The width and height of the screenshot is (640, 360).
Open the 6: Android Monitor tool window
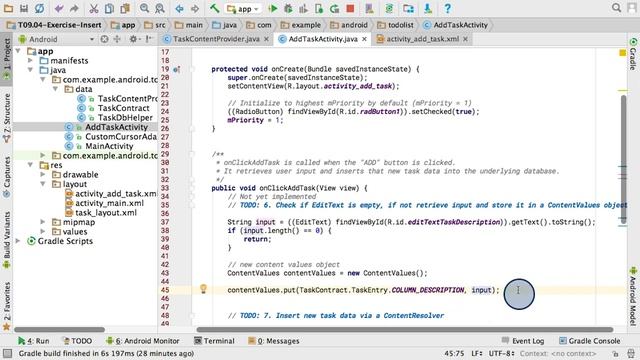142,341
